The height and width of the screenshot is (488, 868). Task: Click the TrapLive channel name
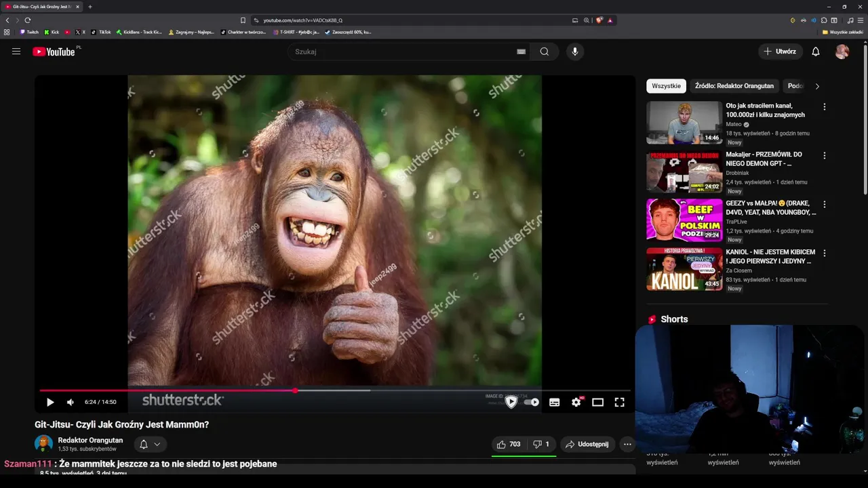(736, 222)
